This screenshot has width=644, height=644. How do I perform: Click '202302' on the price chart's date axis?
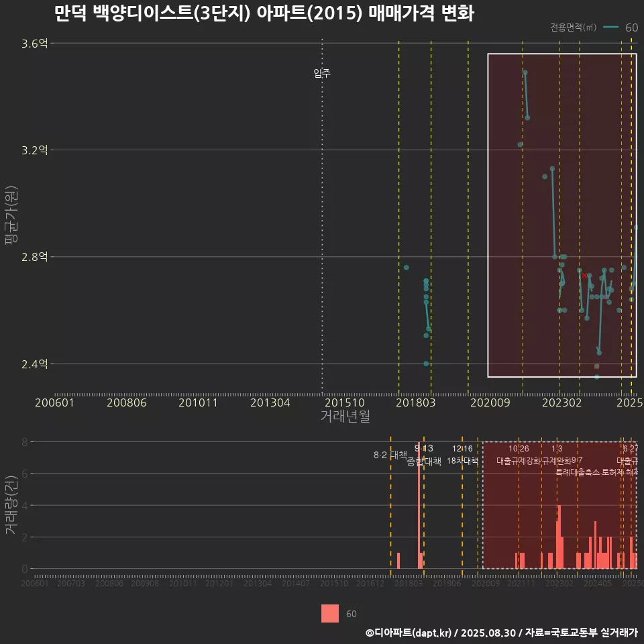pos(562,402)
